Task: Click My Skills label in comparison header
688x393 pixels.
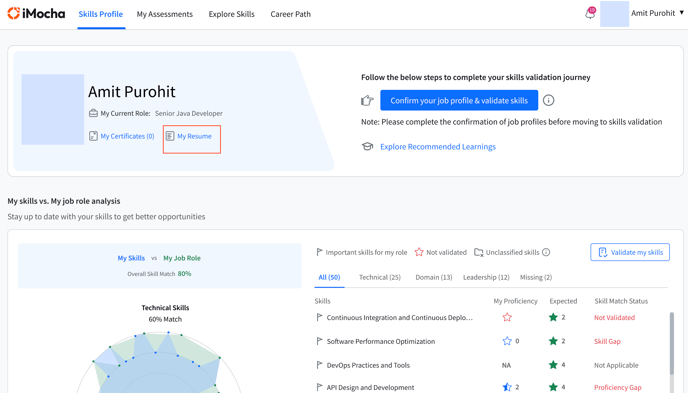Action: pos(131,258)
